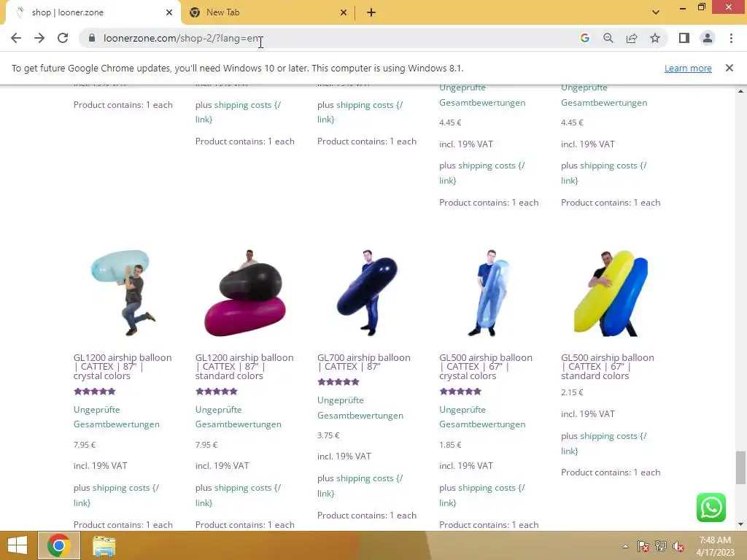The image size is (747, 560).
Task: Open Chrome's three-dot menu
Action: point(731,38)
